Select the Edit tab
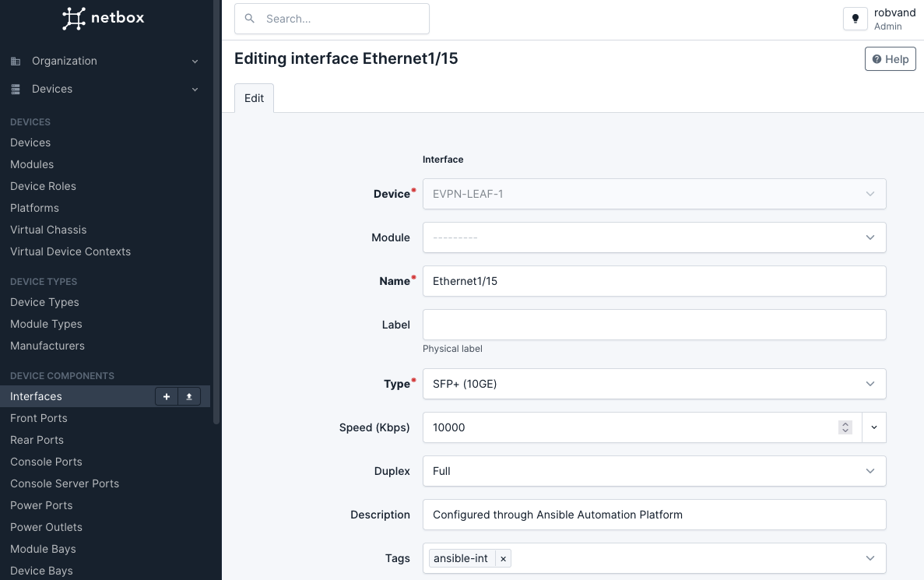 (254, 98)
